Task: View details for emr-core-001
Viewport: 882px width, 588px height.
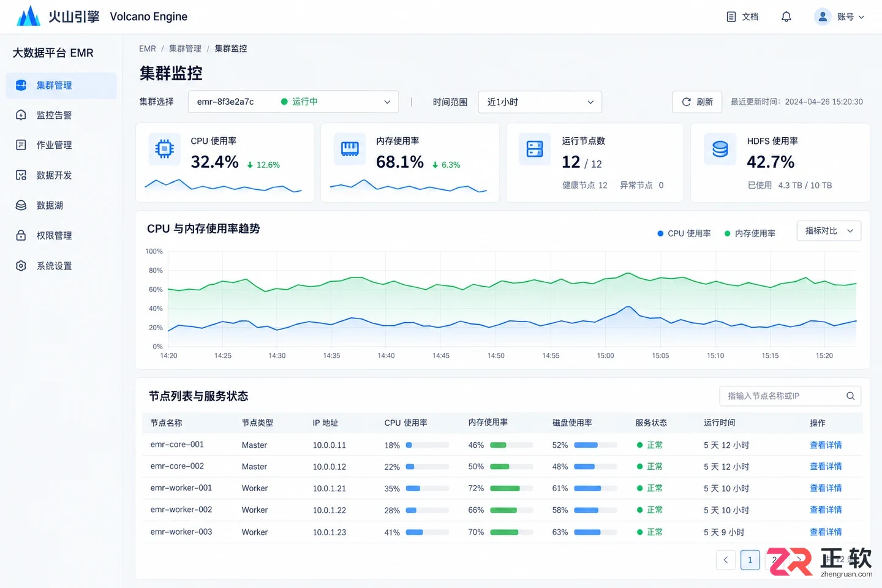Action: click(826, 445)
